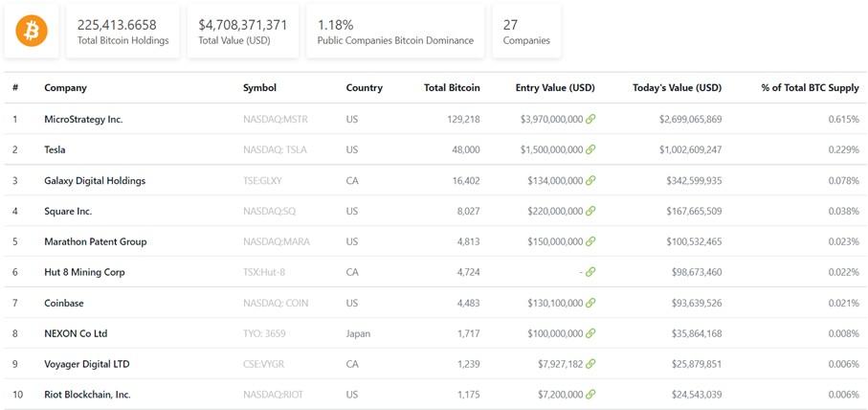Select the 27 Companies stat card
The height and width of the screenshot is (410, 868).
pos(526,32)
